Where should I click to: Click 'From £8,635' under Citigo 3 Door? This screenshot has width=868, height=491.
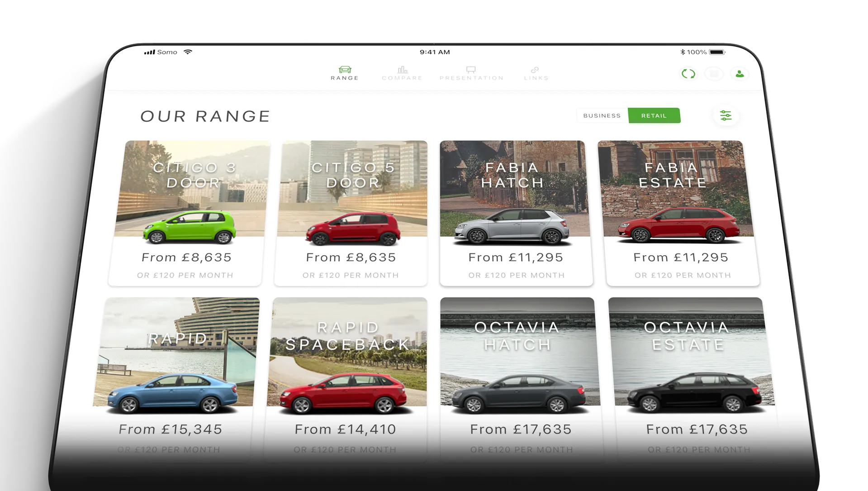pyautogui.click(x=186, y=257)
